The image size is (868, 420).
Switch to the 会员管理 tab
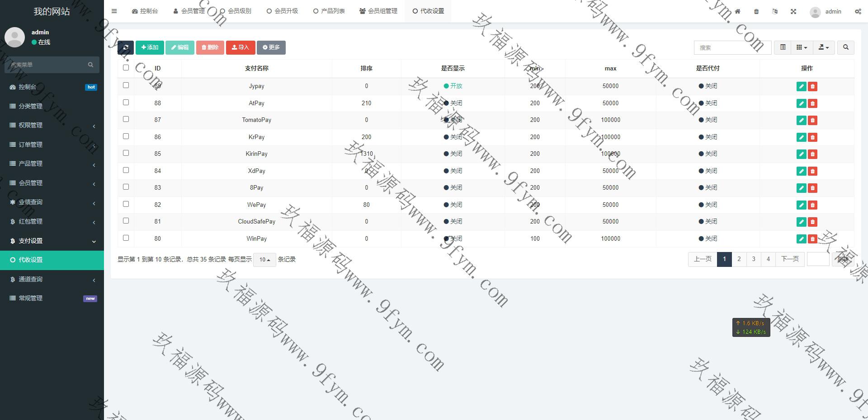[x=189, y=11]
